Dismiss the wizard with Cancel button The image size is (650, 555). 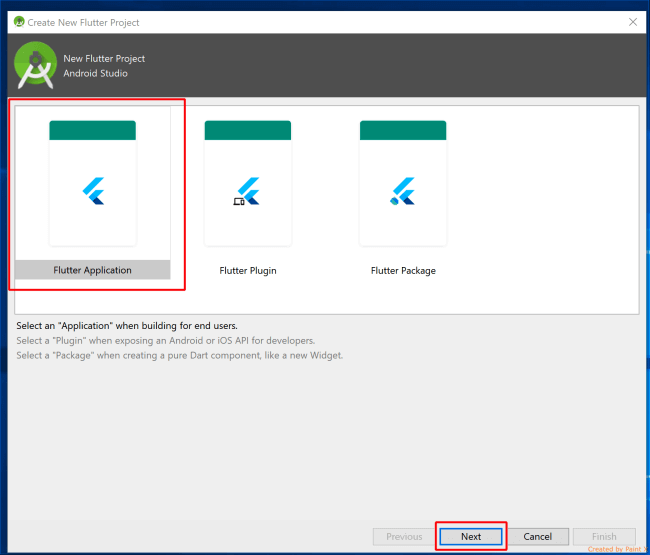point(538,536)
